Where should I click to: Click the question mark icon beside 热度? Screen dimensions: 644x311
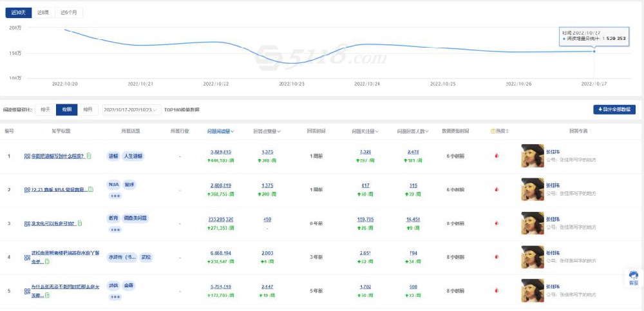[x=493, y=131]
